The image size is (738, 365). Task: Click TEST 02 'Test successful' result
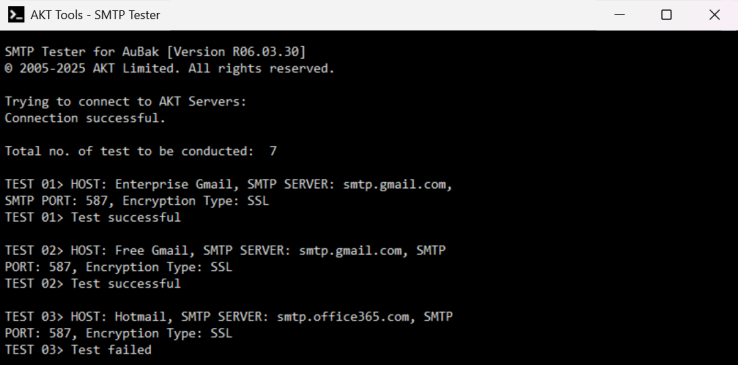126,284
